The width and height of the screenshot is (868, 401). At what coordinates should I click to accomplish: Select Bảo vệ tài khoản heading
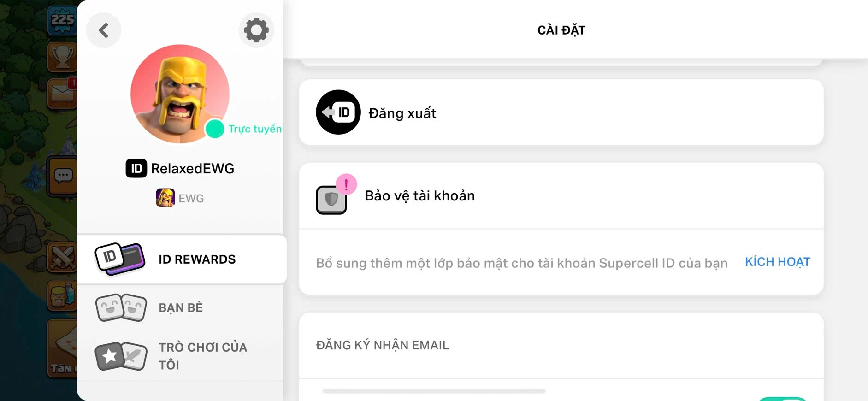tap(419, 196)
